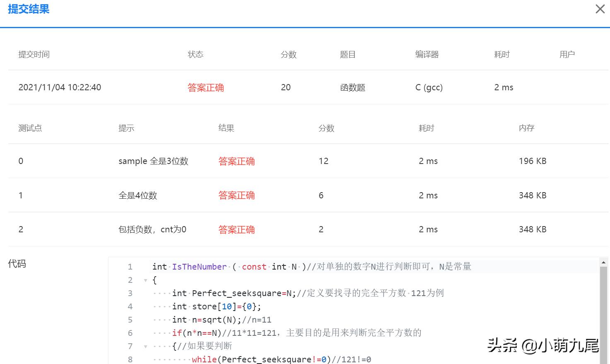Select the 状态 column header
The height and width of the screenshot is (364, 610).
(x=195, y=54)
